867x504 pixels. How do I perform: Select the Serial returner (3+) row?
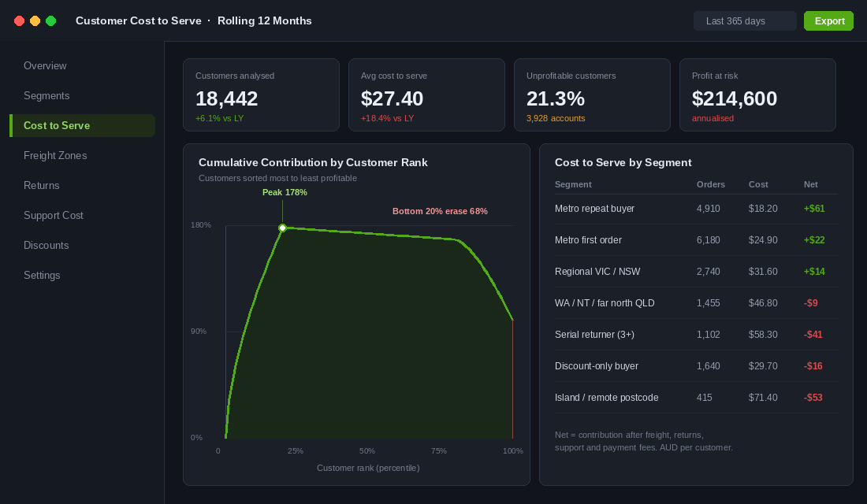(696, 335)
